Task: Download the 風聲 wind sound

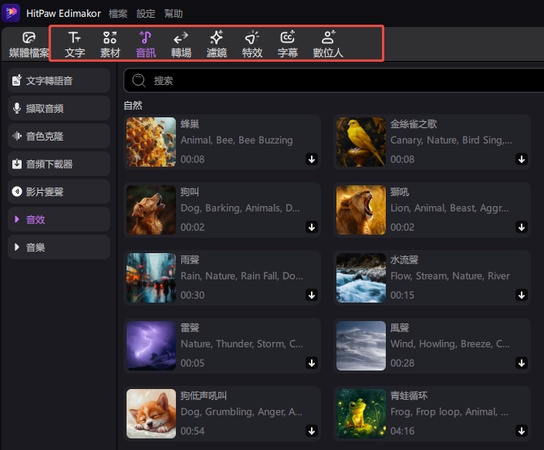Action: point(521,363)
